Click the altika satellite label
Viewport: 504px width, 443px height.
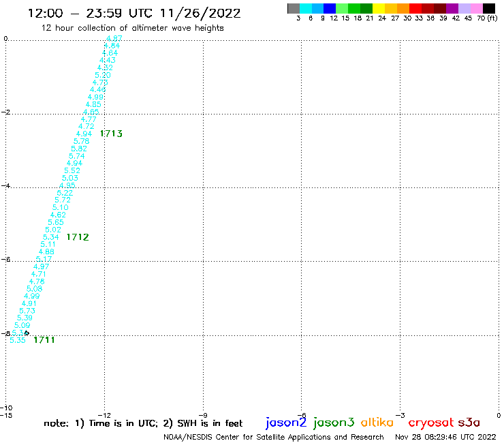[377, 422]
